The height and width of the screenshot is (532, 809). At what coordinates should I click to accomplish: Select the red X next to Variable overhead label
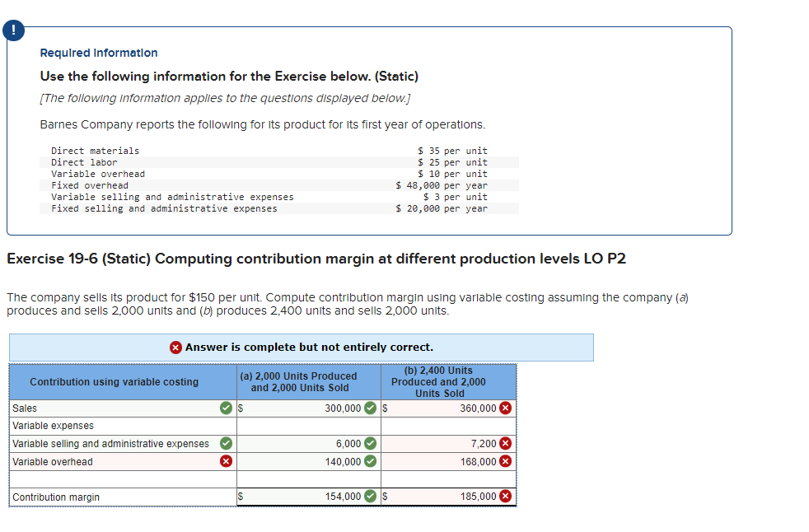224,461
